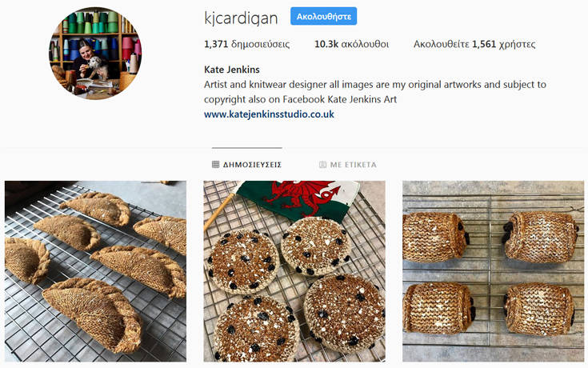Screen dimensions: 588x368
Task: Open the kjcardigan profile picture
Action: (x=95, y=54)
